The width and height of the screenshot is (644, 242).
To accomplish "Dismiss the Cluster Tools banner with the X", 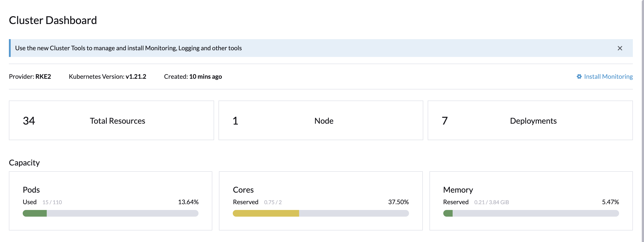I will (x=620, y=48).
